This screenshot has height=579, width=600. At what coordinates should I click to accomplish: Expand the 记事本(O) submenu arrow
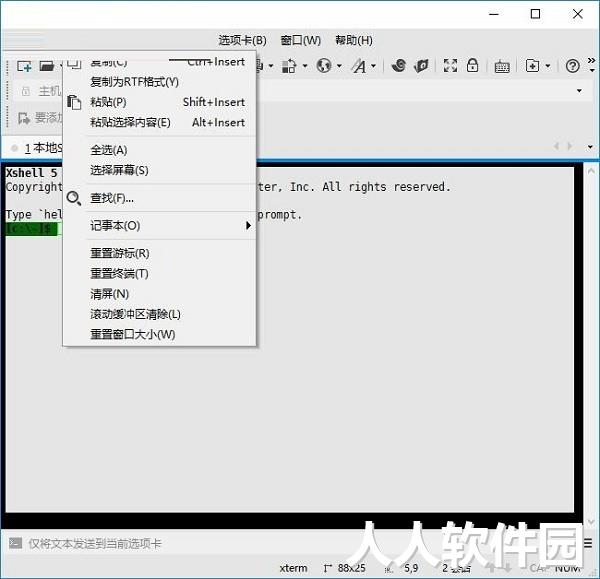coord(248,225)
